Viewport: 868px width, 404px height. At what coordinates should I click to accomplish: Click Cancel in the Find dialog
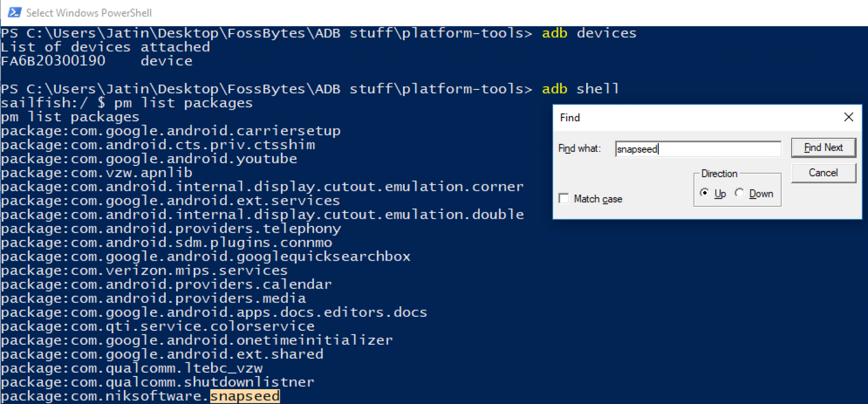823,173
